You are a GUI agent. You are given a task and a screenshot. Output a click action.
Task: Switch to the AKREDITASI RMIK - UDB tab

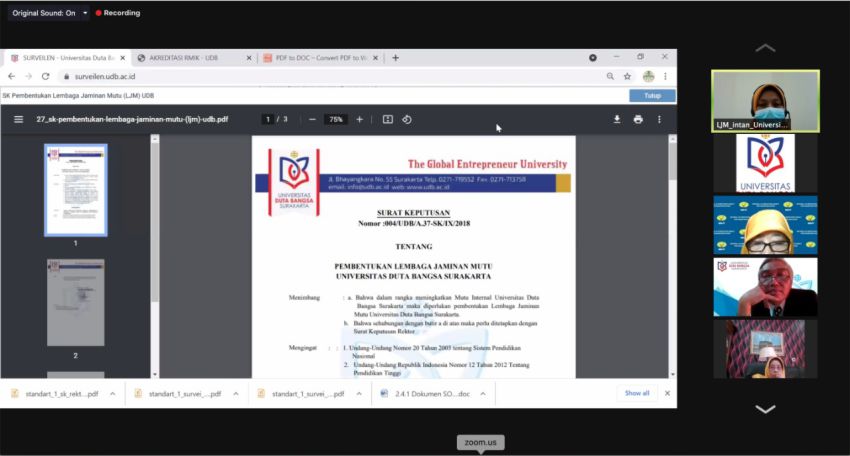[184, 58]
